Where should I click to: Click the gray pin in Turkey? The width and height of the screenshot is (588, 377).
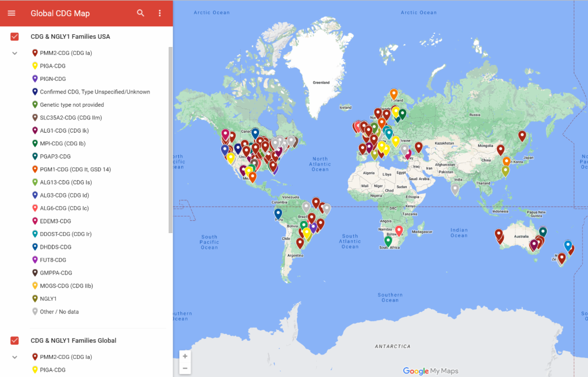[404, 149]
